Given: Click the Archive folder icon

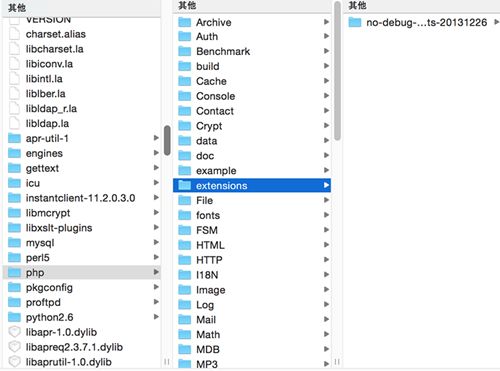Looking at the screenshot, I should click(x=184, y=22).
